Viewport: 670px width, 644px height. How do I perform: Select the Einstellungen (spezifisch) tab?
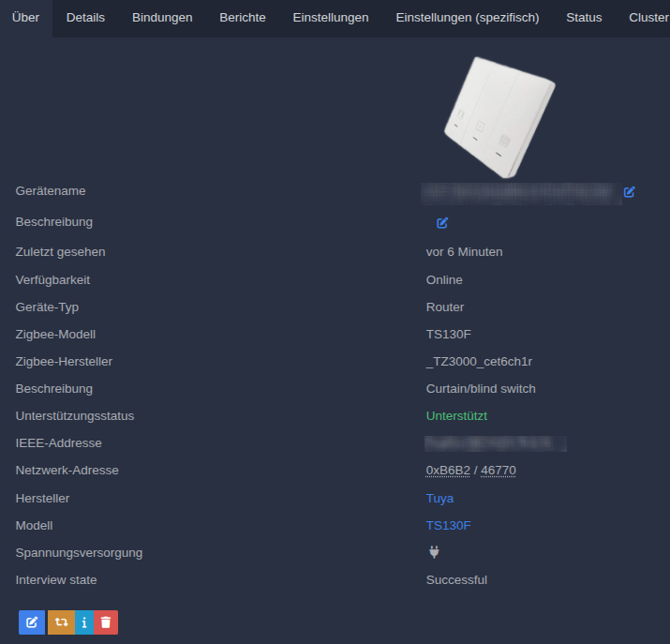click(468, 18)
